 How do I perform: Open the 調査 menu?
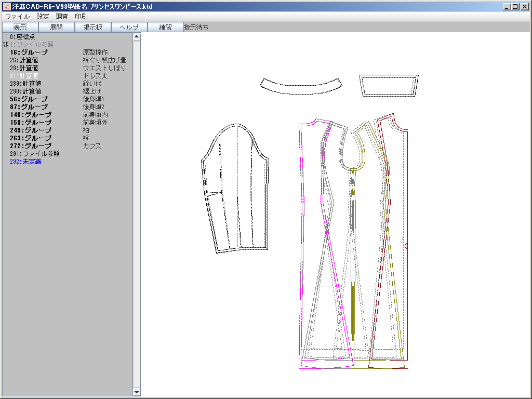pos(62,16)
